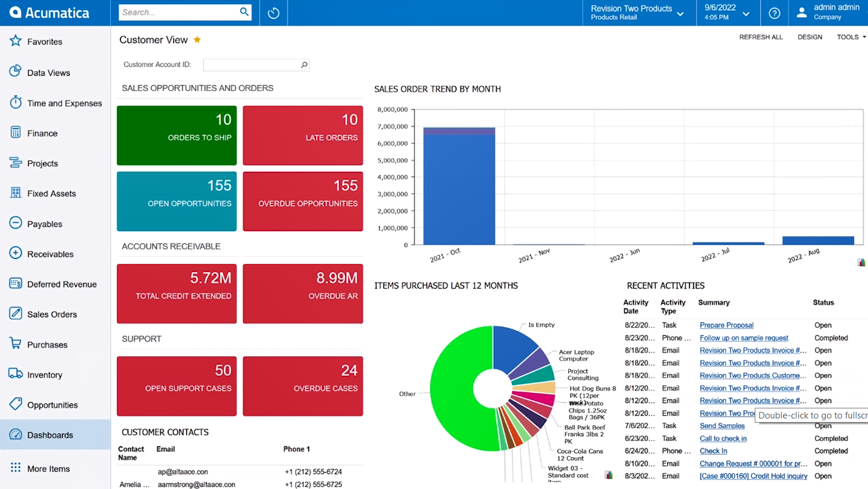Open the Finance module icon
Screen dimensions: 868x489
(16, 133)
